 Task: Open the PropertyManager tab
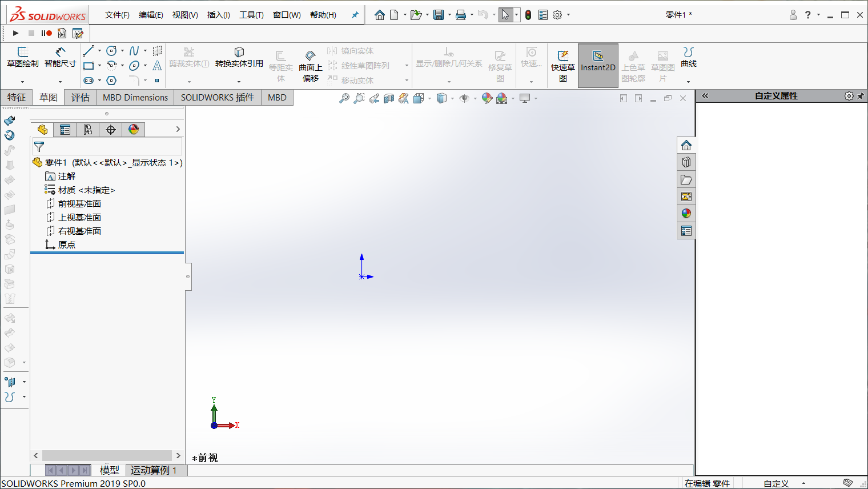pyautogui.click(x=65, y=130)
